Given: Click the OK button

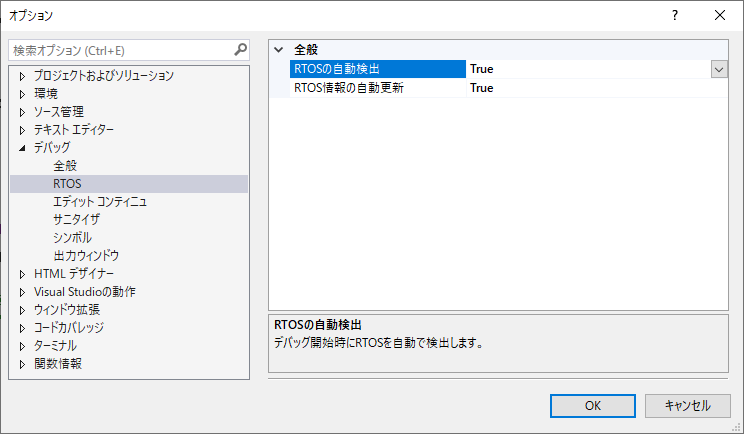Looking at the screenshot, I should pos(593,405).
